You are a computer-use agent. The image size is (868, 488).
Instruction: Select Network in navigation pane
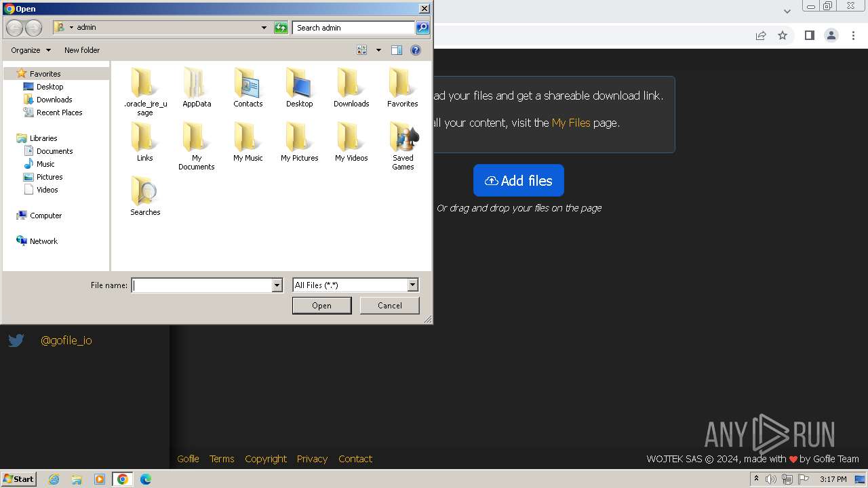(43, 241)
